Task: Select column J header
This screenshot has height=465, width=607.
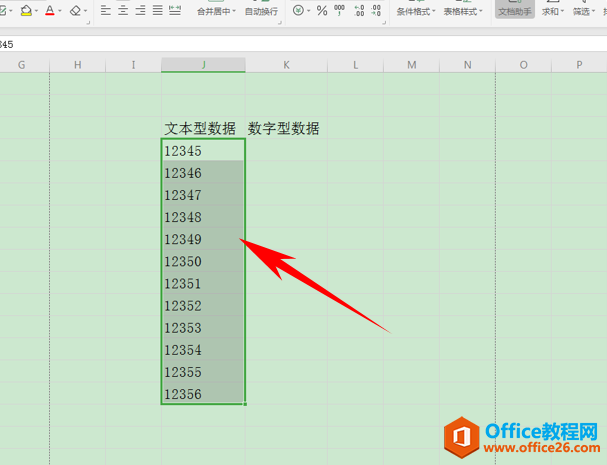Action: click(203, 65)
